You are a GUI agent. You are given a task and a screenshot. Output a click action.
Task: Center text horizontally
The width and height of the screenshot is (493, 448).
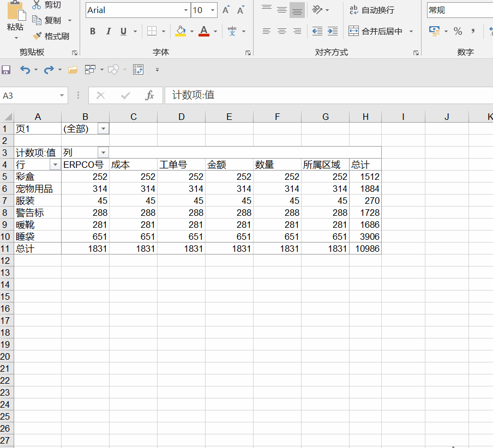tap(282, 31)
